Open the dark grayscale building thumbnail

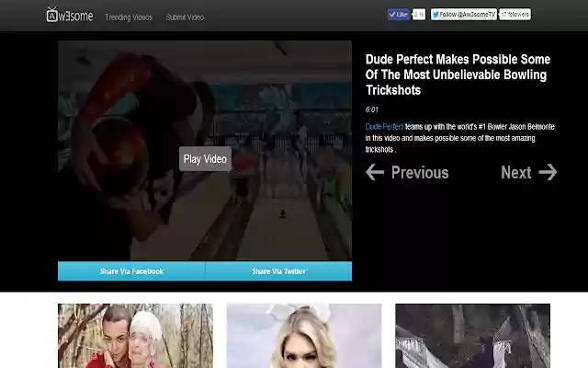472,336
